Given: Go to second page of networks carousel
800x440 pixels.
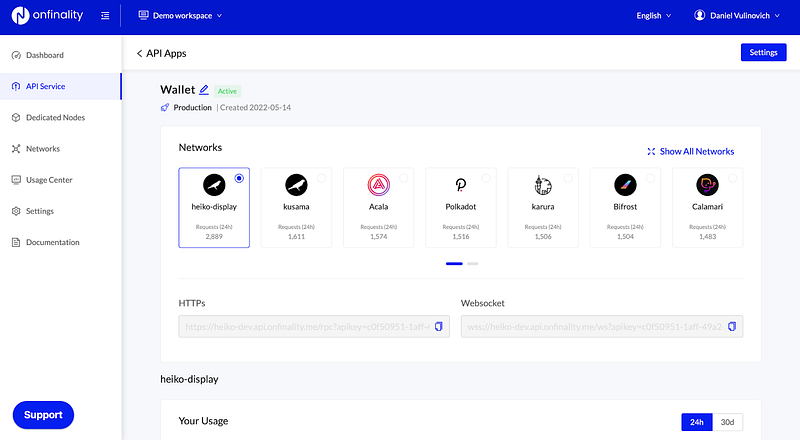Looking at the screenshot, I should (472, 264).
